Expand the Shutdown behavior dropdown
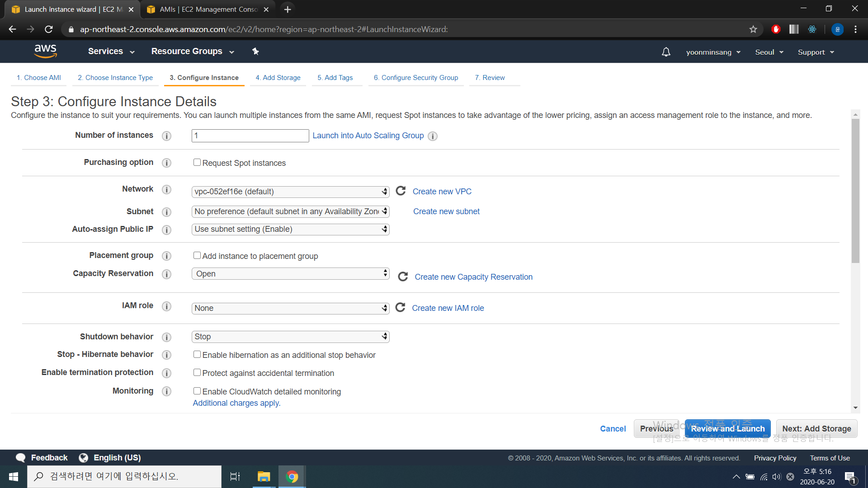The image size is (868, 488). (x=290, y=337)
